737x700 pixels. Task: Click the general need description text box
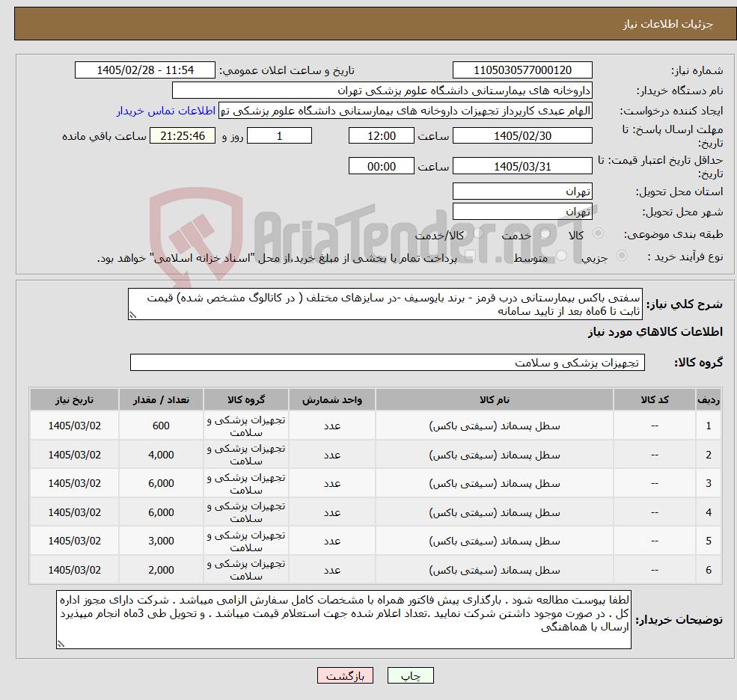tap(385, 304)
